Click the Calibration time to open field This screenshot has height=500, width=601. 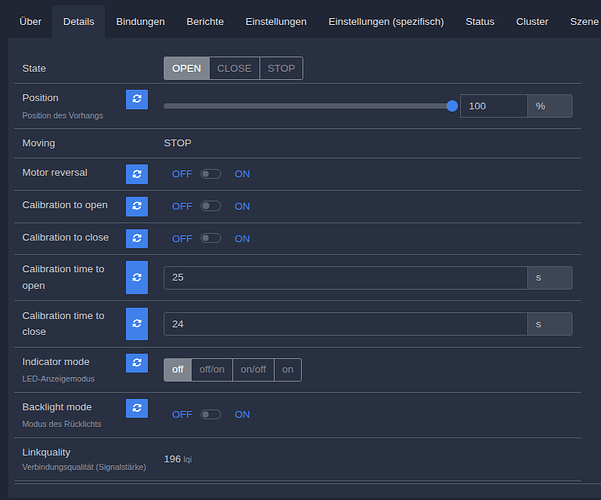pos(345,277)
